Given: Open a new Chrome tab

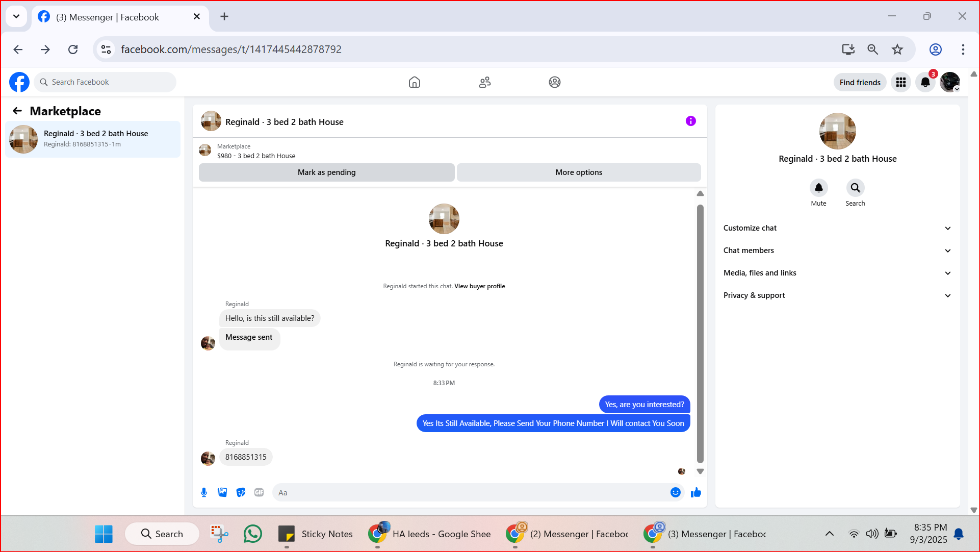Looking at the screenshot, I should coord(224,17).
